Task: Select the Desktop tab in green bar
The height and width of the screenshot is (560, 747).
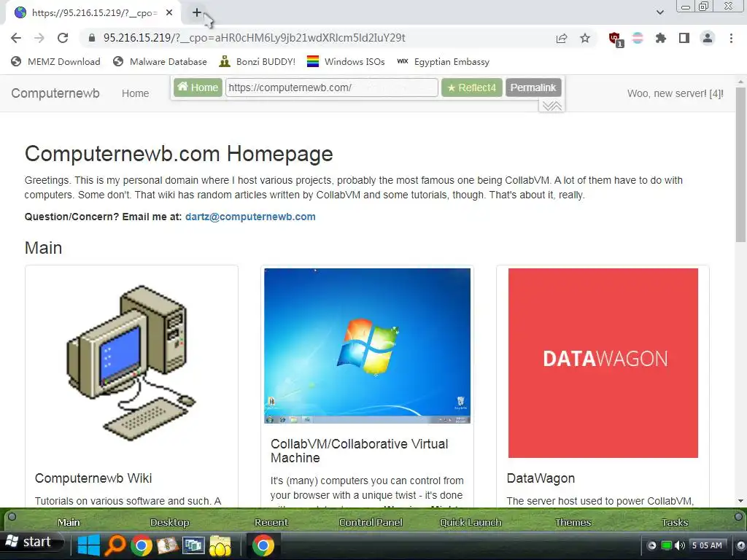Action: [x=169, y=522]
